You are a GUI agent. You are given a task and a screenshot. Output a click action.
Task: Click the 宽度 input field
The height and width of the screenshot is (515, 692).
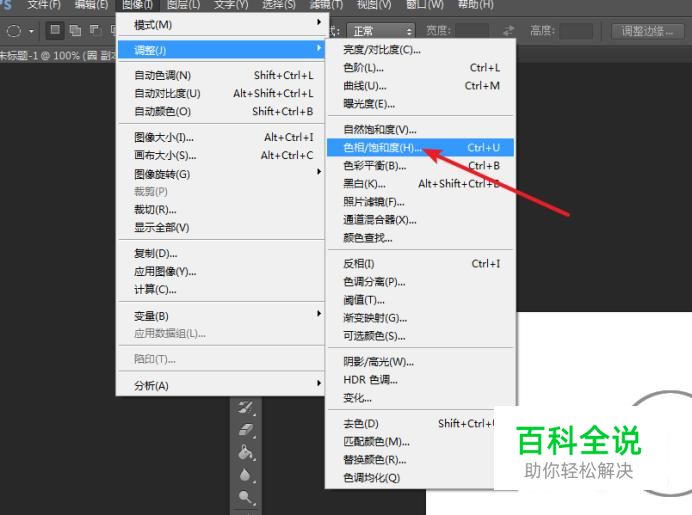click(472, 31)
